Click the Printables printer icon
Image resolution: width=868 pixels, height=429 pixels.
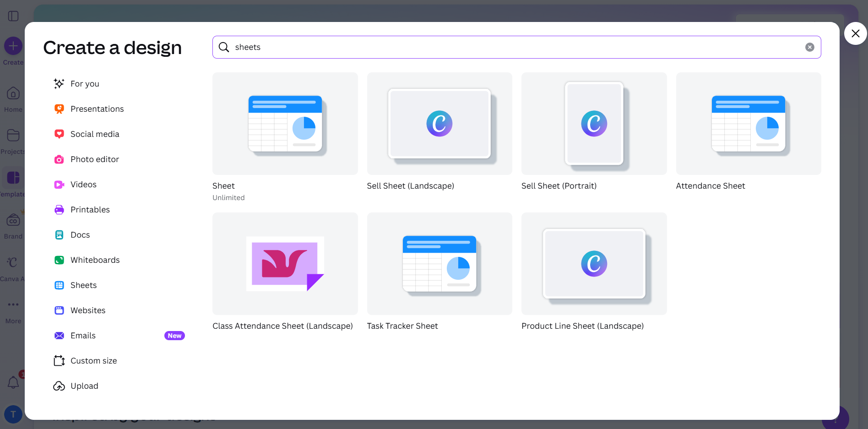click(x=59, y=210)
